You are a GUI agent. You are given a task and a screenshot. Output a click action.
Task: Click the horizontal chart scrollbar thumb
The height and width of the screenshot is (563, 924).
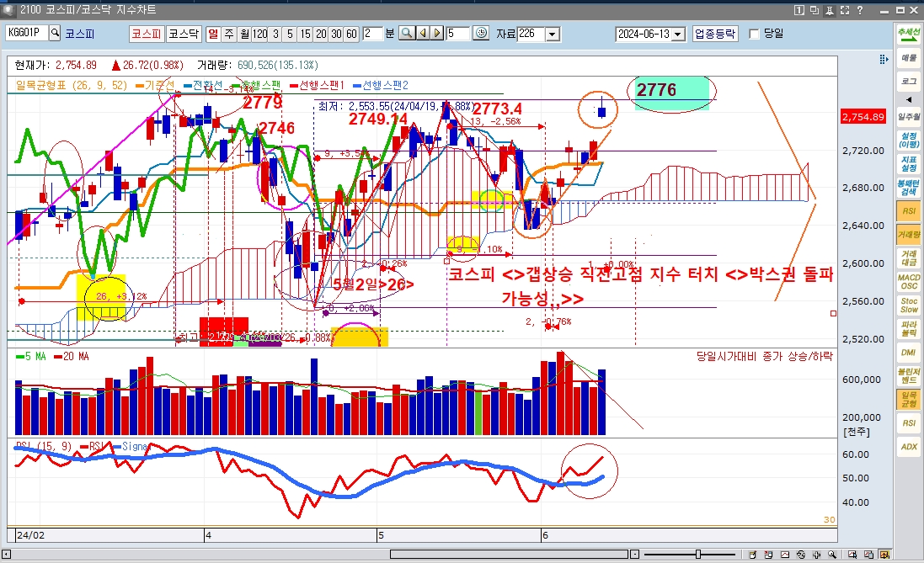(x=509, y=555)
